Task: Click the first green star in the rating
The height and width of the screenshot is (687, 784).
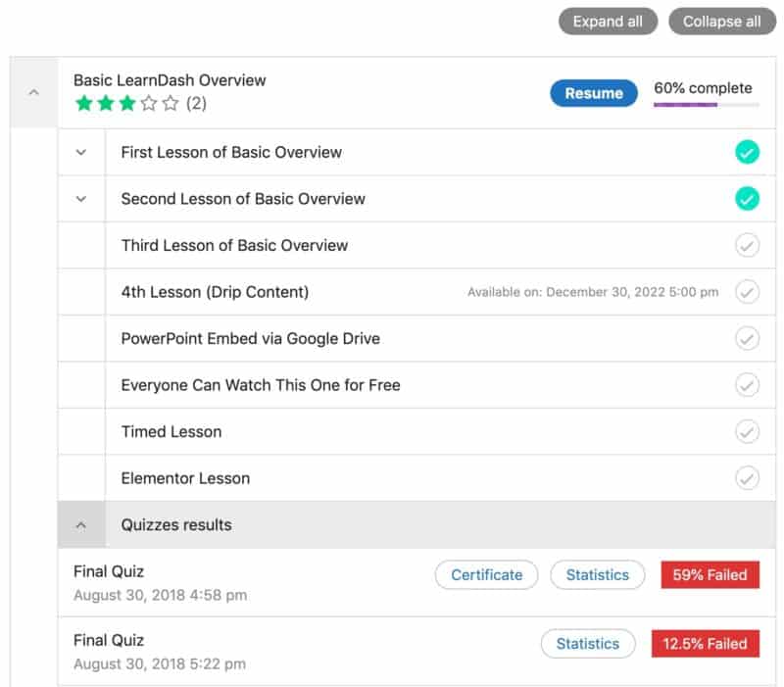Action: click(84, 101)
